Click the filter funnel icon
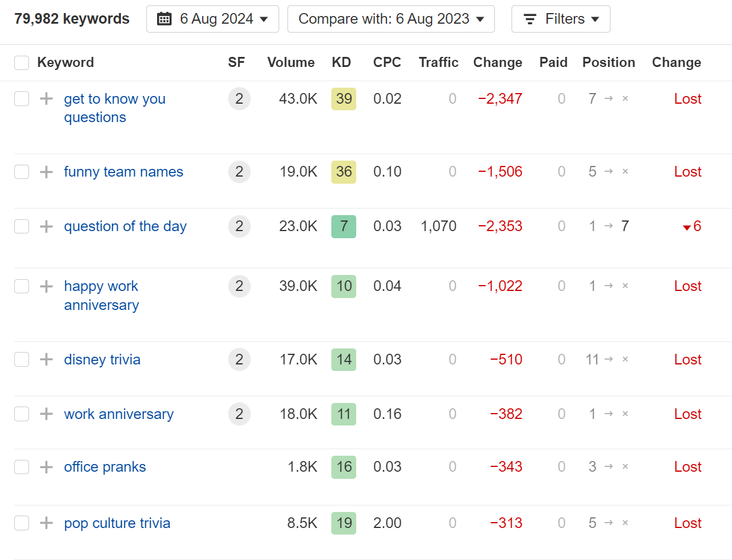This screenshot has width=732, height=560. pyautogui.click(x=529, y=18)
